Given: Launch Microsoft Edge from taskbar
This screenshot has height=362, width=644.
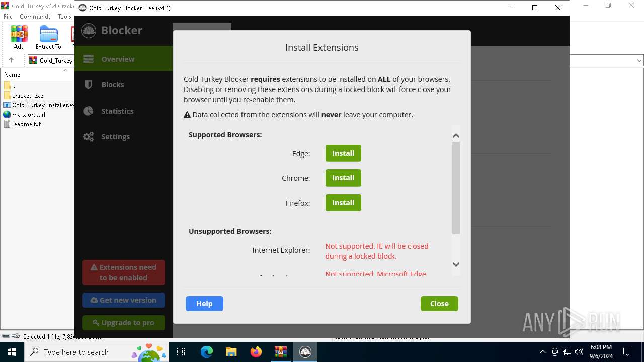Looking at the screenshot, I should (x=207, y=352).
